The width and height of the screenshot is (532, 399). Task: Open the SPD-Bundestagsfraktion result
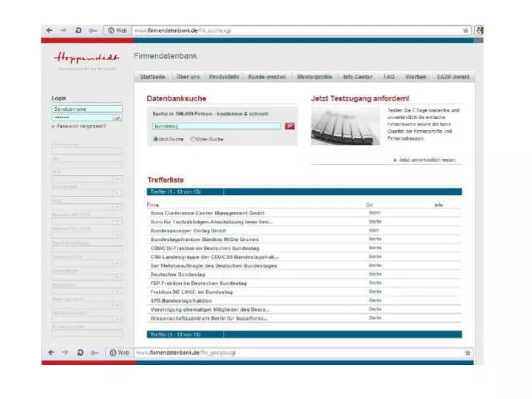pyautogui.click(x=181, y=301)
